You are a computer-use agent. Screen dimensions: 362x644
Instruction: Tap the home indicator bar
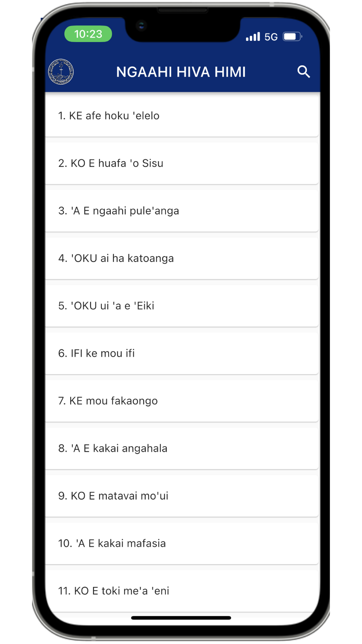[181, 618]
